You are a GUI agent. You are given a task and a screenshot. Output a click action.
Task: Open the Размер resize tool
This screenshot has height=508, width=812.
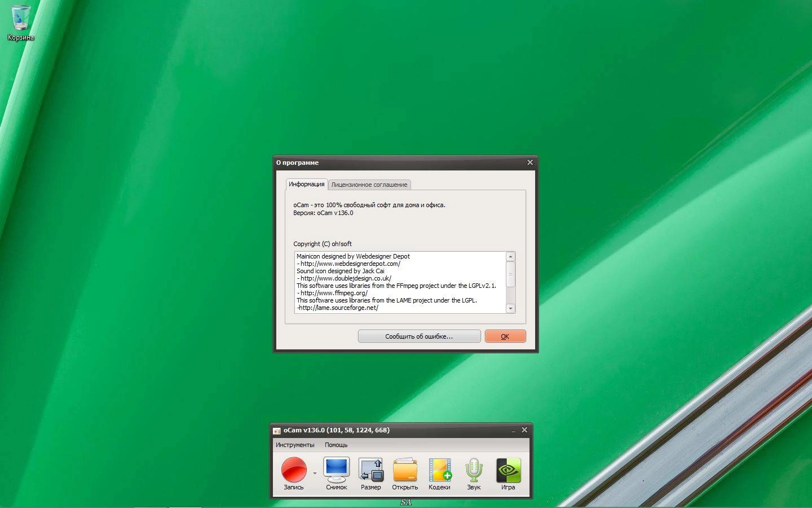[x=370, y=473]
